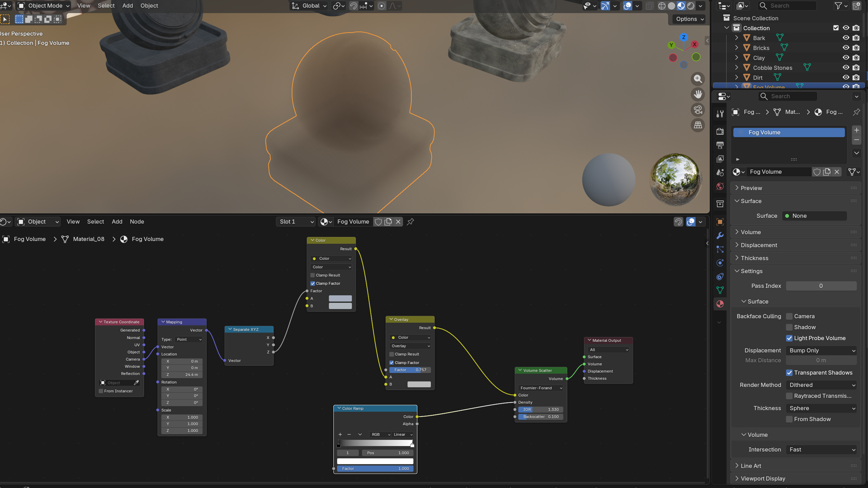Open the viewport Add menu
Image resolution: width=868 pixels, height=488 pixels.
tap(127, 6)
